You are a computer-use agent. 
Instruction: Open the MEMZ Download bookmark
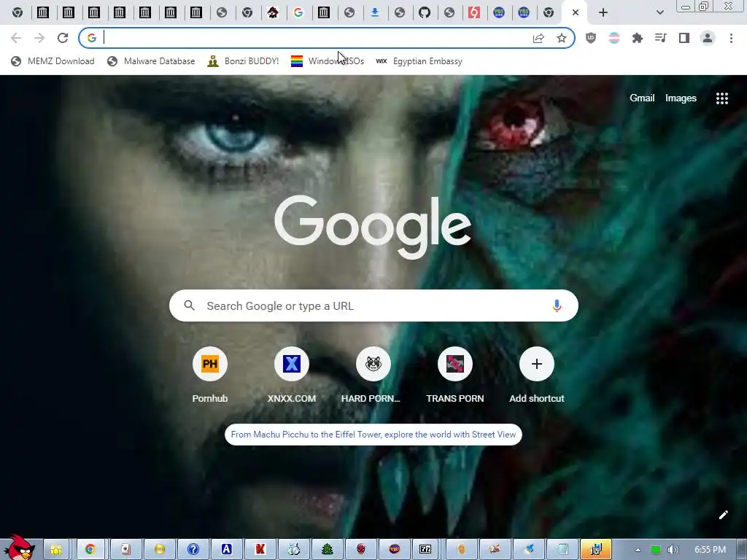click(53, 61)
